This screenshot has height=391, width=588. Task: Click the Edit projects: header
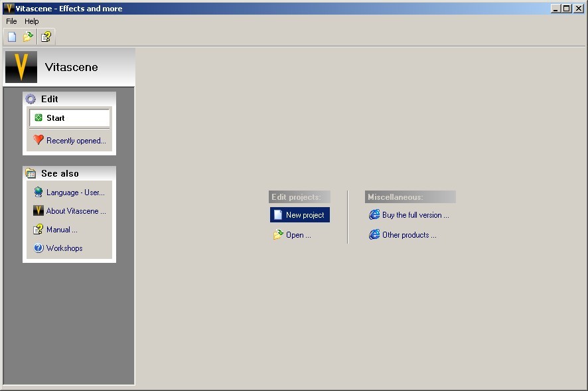(299, 197)
